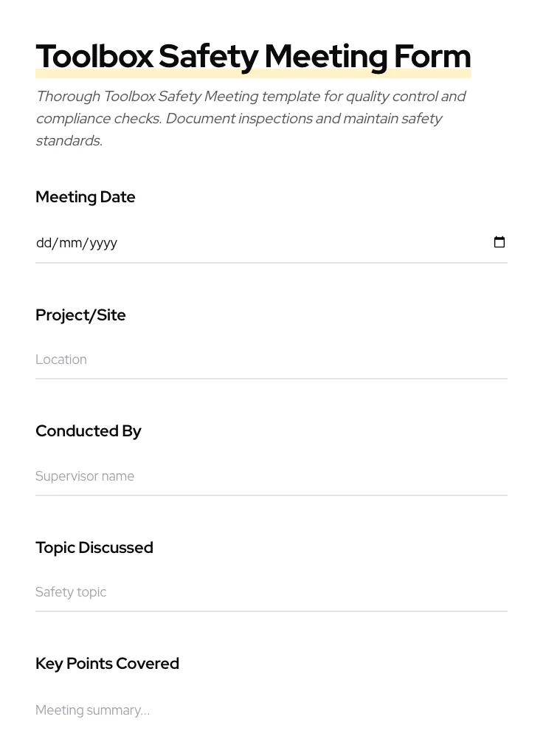Viewport: 543px width, 756px height.
Task: Click the underline beneath the Location field
Action: (x=271, y=379)
